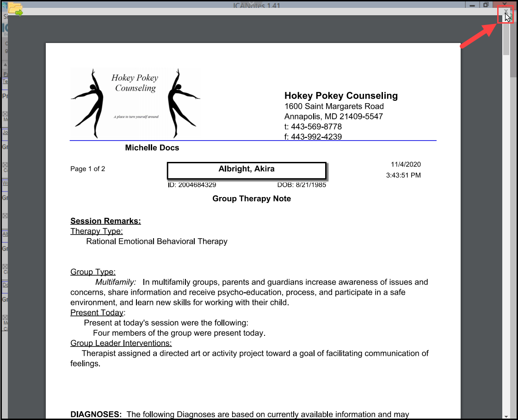The height and width of the screenshot is (420, 518).
Task: Click the DIAGNOSES heading at page bottom
Action: pyautogui.click(x=96, y=414)
